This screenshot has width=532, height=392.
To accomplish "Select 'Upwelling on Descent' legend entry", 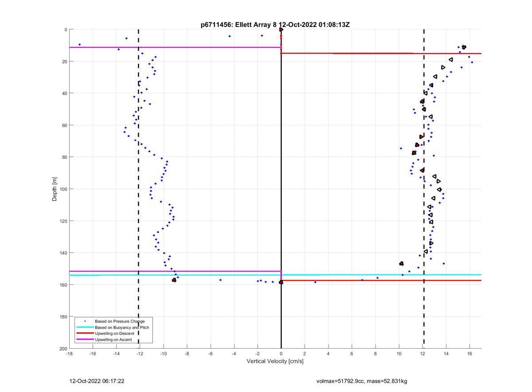I will (x=114, y=334).
